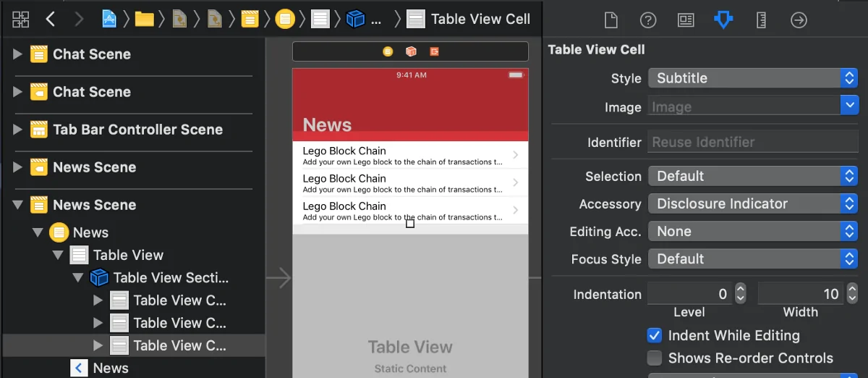This screenshot has width=868, height=378.
Task: Open the File inspector tab
Action: [x=611, y=20]
